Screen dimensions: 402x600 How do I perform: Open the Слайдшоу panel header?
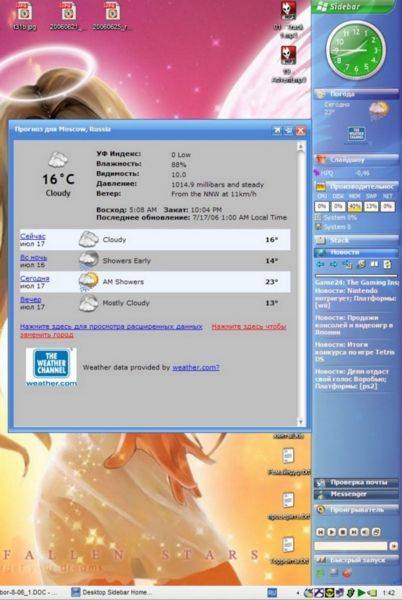tap(356, 159)
